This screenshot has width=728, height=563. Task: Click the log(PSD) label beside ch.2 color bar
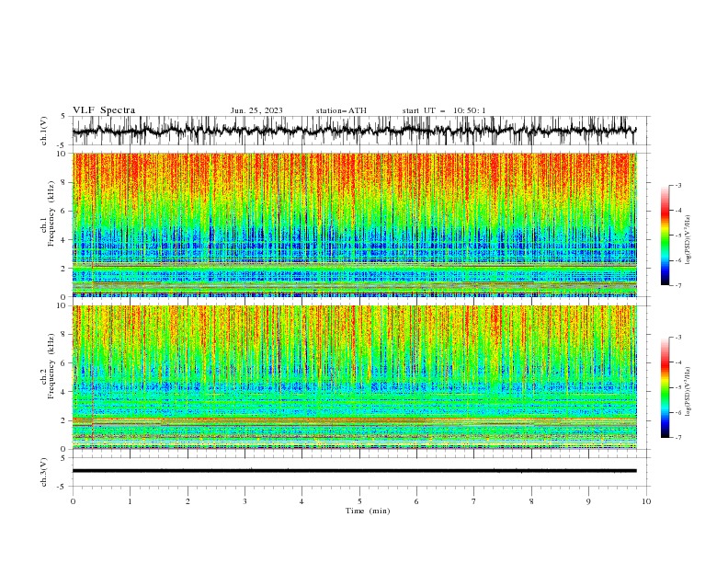(x=688, y=392)
